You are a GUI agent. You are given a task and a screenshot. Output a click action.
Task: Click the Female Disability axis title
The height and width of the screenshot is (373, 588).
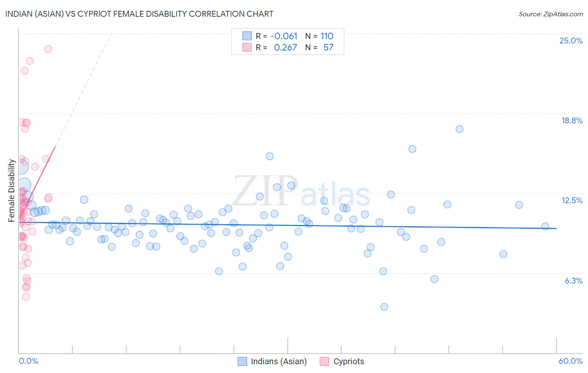click(11, 190)
